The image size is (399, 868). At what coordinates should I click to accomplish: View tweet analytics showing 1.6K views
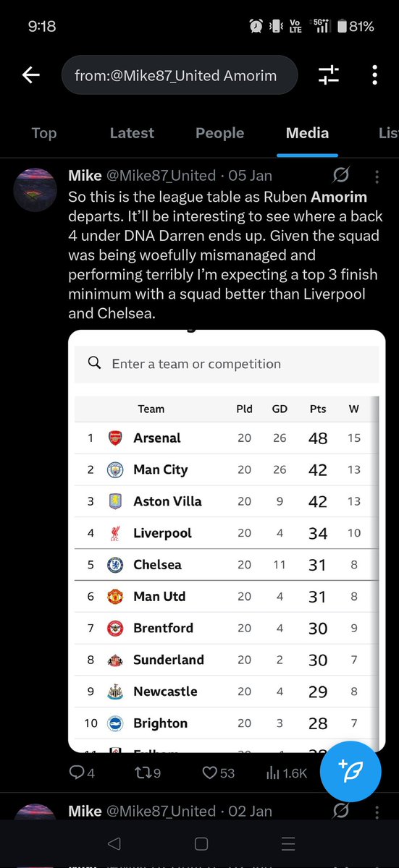tap(287, 773)
